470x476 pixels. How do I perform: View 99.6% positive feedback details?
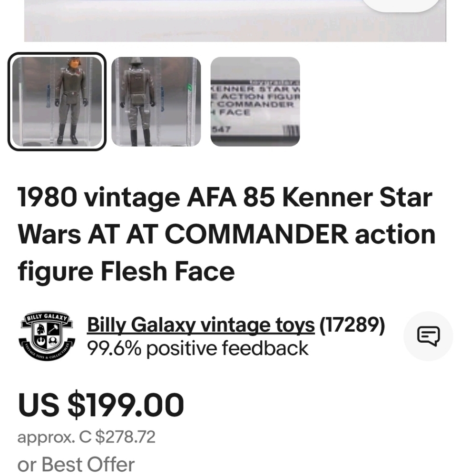(196, 349)
